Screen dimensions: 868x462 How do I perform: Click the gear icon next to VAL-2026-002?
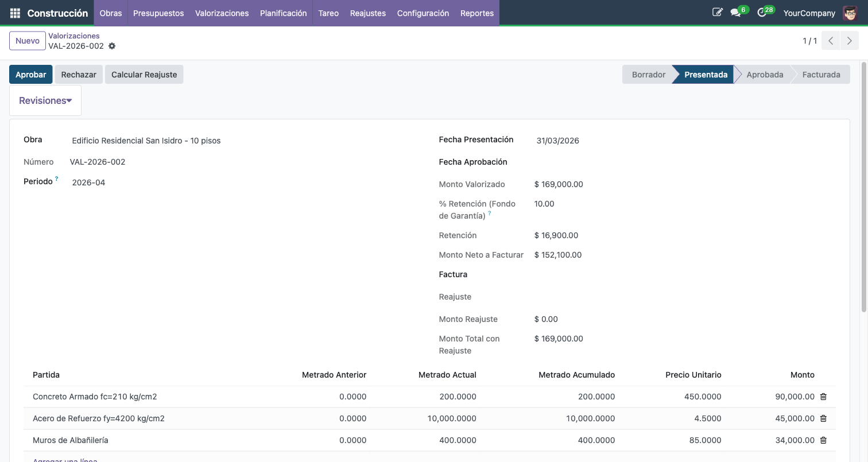point(112,46)
